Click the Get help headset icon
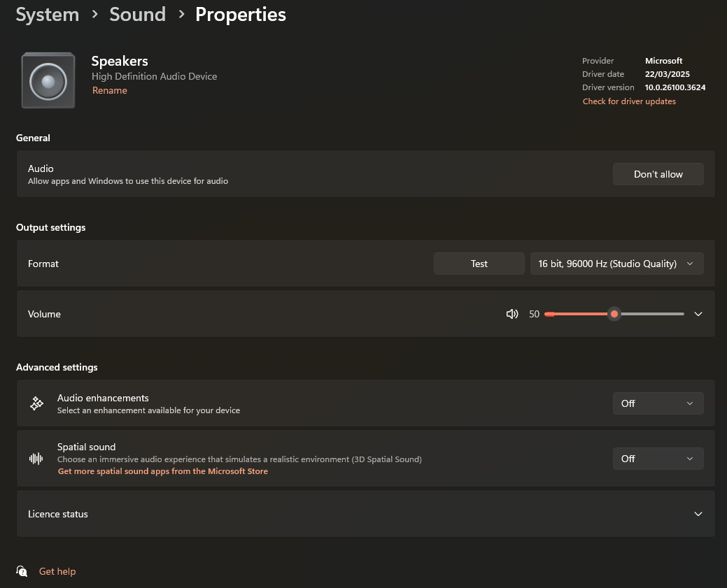 [22, 571]
